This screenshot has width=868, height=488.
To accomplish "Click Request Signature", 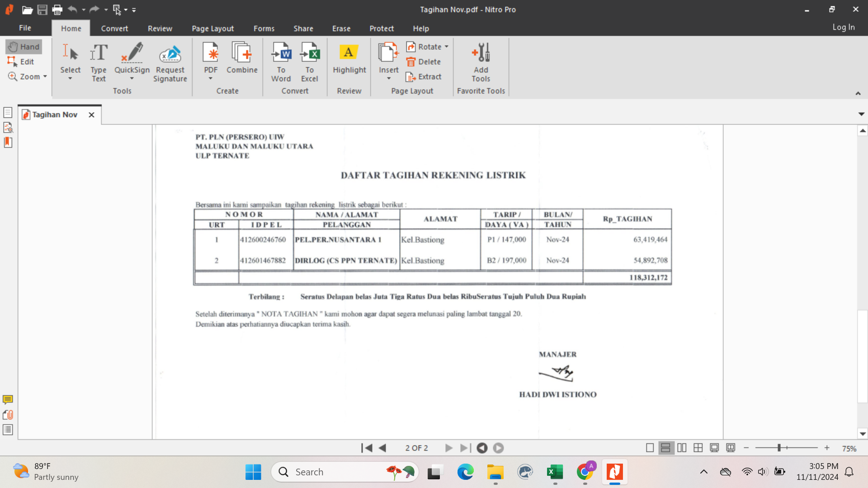I will click(170, 62).
